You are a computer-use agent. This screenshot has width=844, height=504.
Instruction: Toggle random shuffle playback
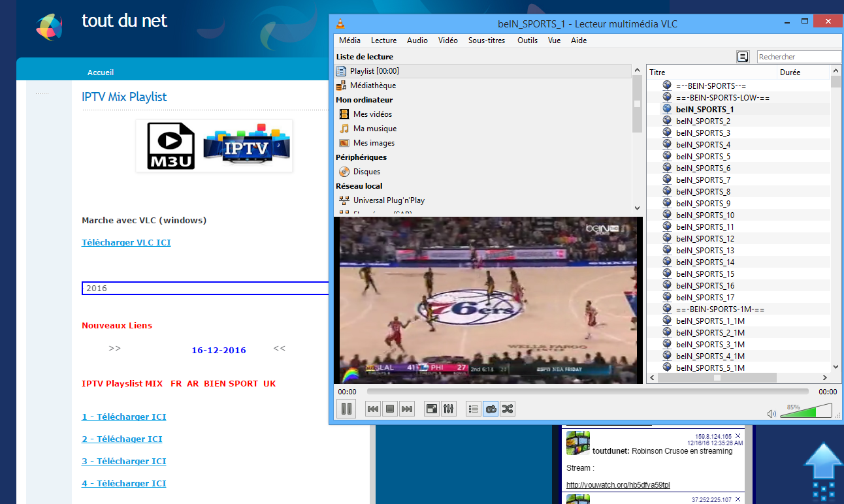pos(508,409)
